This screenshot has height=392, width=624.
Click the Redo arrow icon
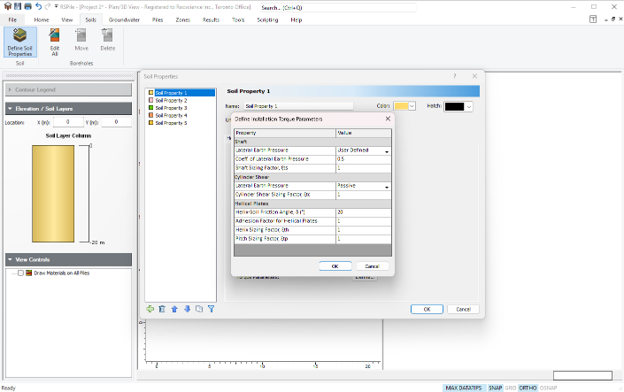pyautogui.click(x=48, y=6)
